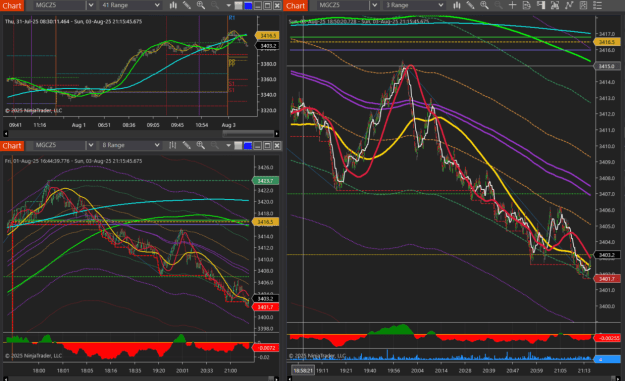Click red 3401.7 price marker in 8 Range chart
This screenshot has height=381, width=625.
click(265, 307)
